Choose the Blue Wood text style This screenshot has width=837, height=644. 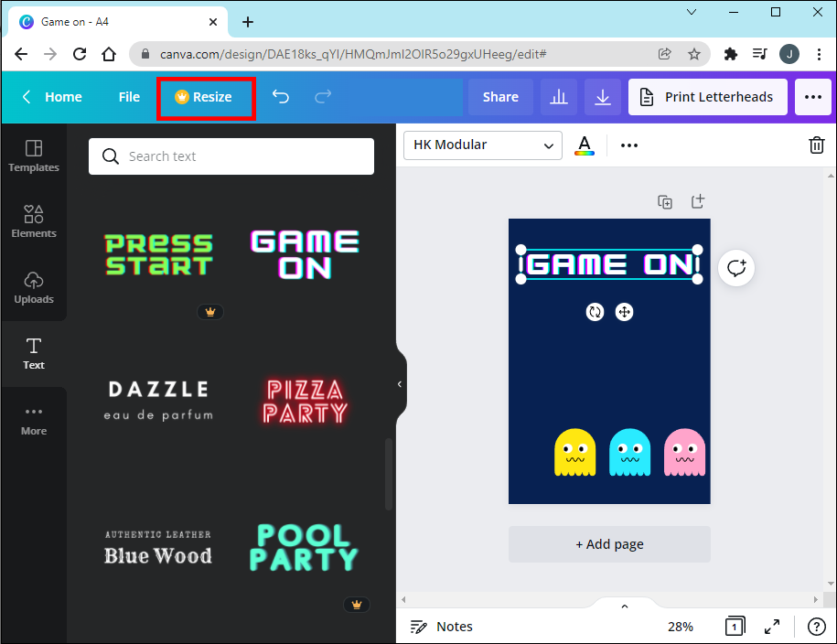pyautogui.click(x=158, y=548)
